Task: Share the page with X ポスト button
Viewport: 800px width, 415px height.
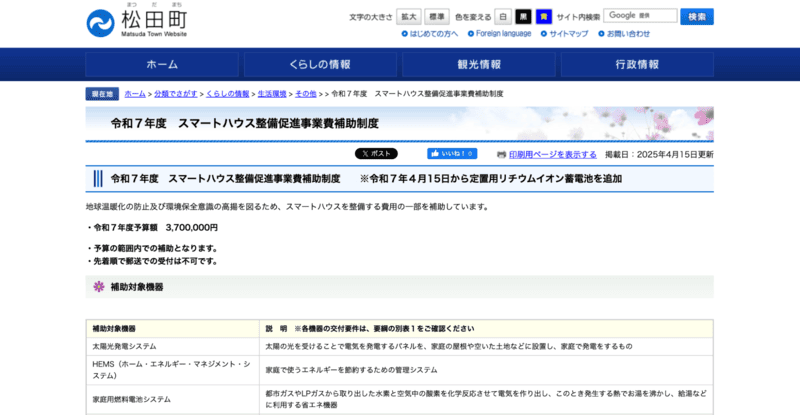Action: pos(376,154)
